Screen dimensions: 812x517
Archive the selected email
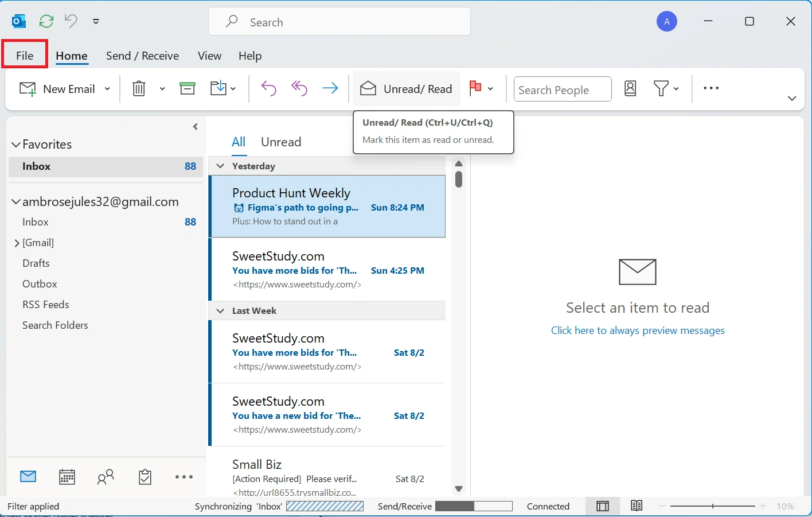pyautogui.click(x=188, y=88)
